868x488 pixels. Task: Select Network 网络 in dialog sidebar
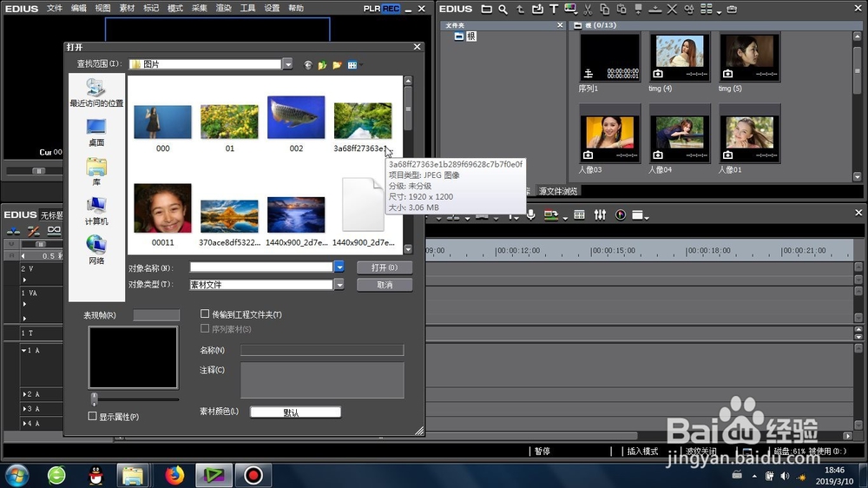(96, 250)
